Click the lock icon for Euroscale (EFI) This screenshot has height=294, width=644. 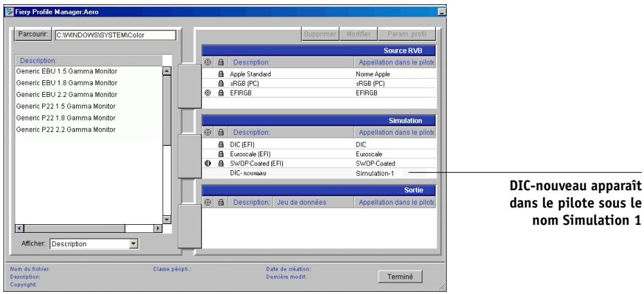(221, 154)
